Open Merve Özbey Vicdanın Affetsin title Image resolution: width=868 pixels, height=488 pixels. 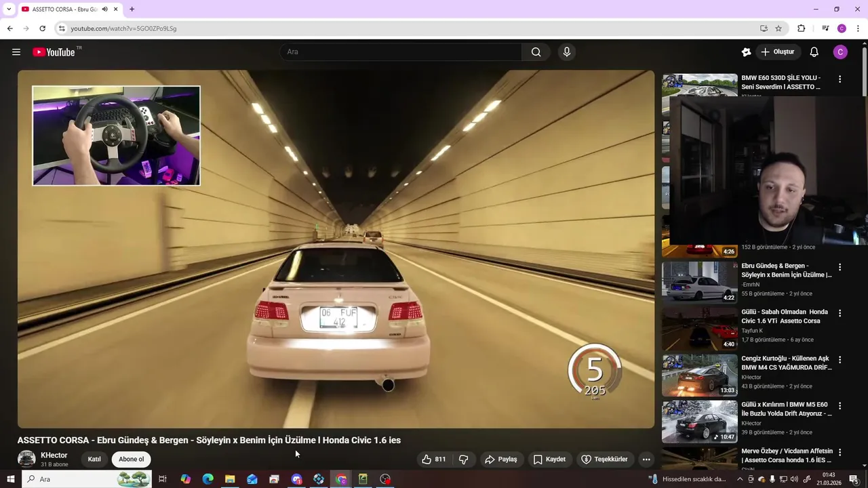tap(787, 455)
